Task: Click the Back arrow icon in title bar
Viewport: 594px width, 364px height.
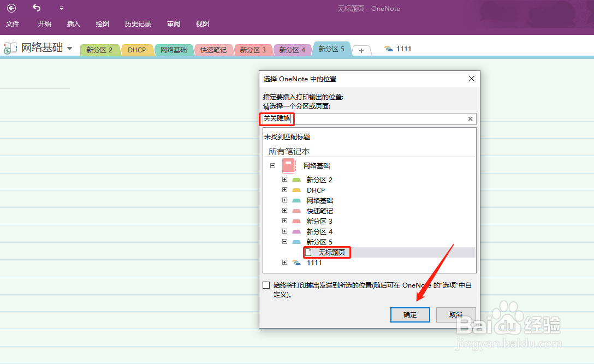Action: coord(11,8)
